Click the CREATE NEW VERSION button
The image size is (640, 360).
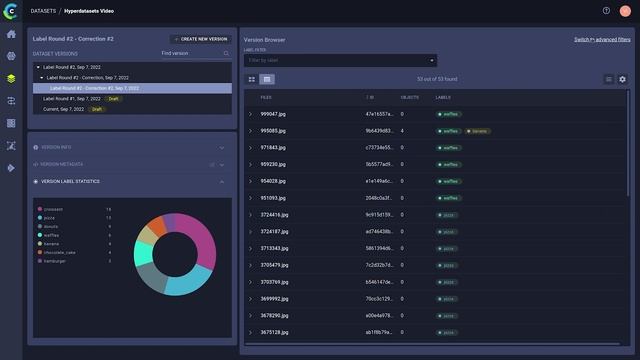point(200,39)
